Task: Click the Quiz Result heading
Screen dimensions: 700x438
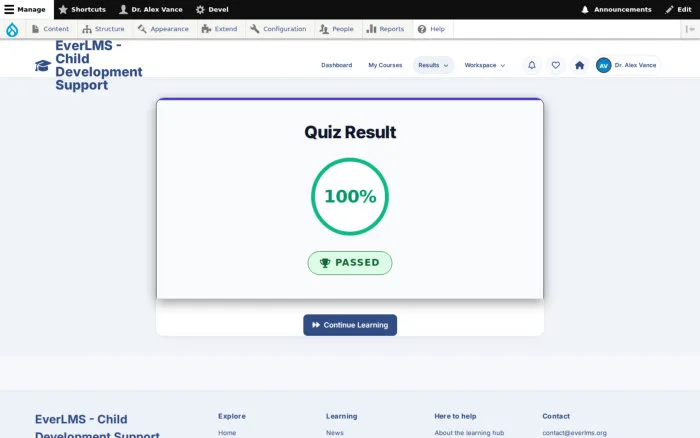Action: click(350, 132)
